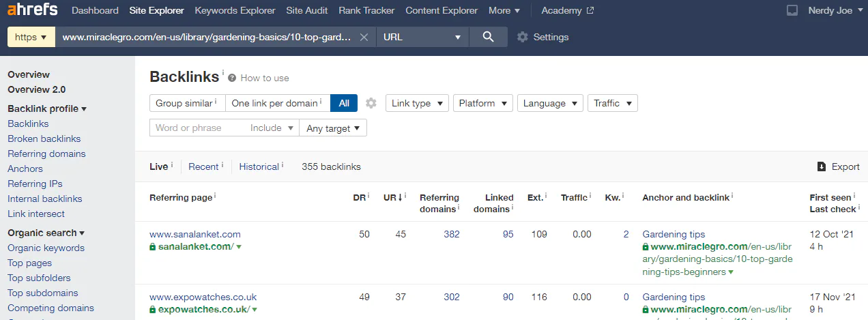Open Content Explorer

coord(442,10)
